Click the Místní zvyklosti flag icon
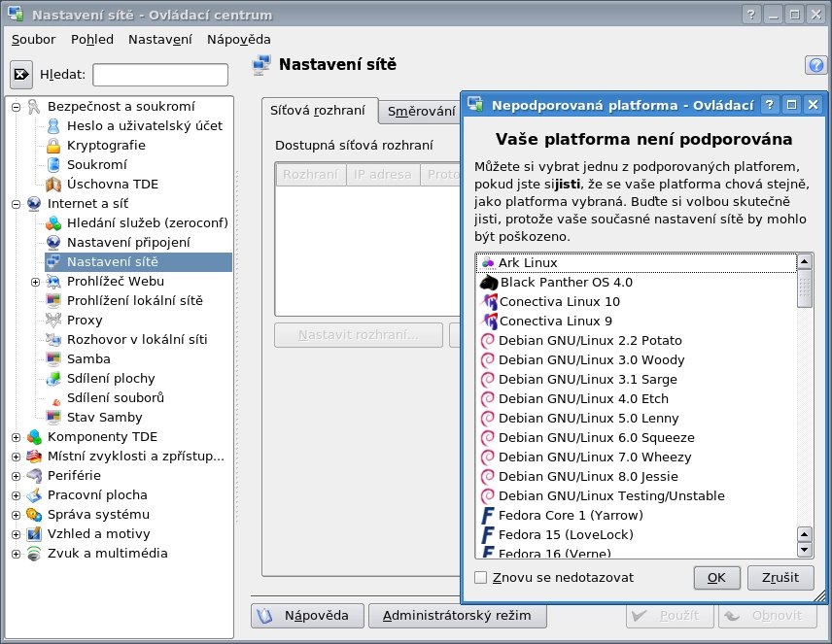832x644 pixels. click(34, 457)
